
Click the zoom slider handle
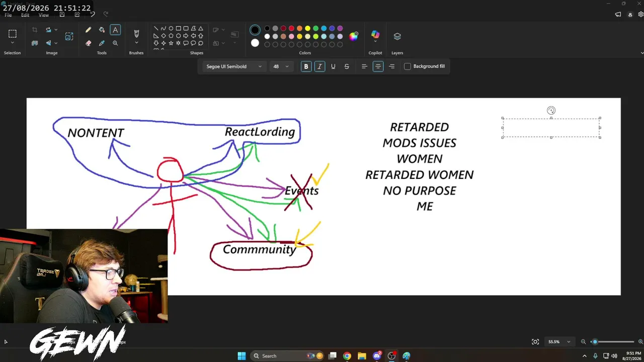tap(595, 342)
